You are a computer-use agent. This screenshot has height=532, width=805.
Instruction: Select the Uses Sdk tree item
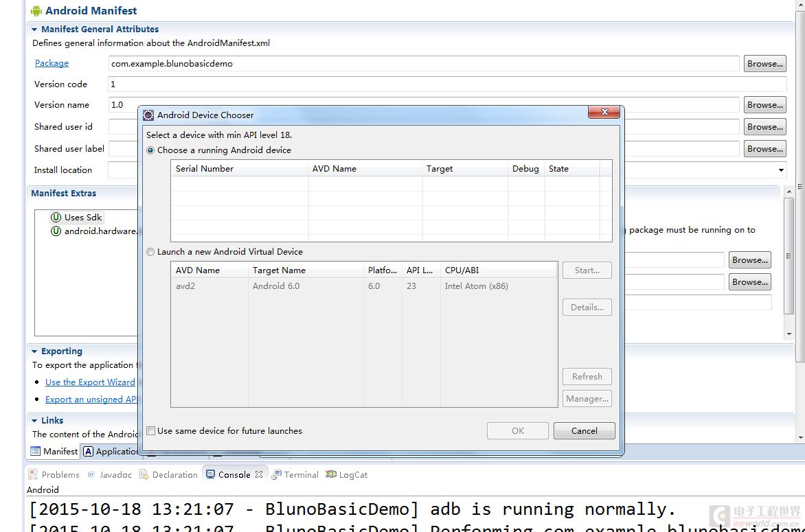click(77, 218)
